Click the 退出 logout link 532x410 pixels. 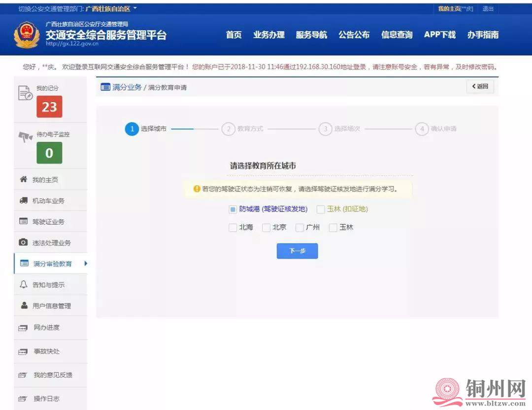tap(488, 8)
